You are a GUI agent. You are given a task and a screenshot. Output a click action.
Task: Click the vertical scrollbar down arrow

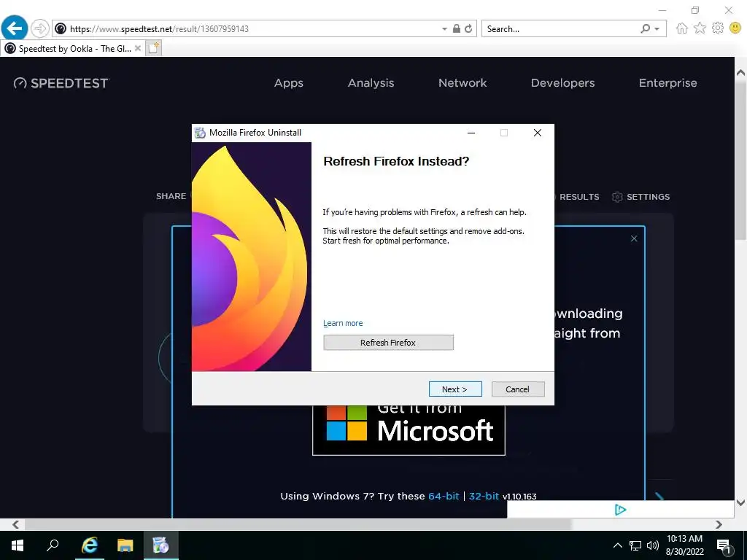pyautogui.click(x=740, y=502)
